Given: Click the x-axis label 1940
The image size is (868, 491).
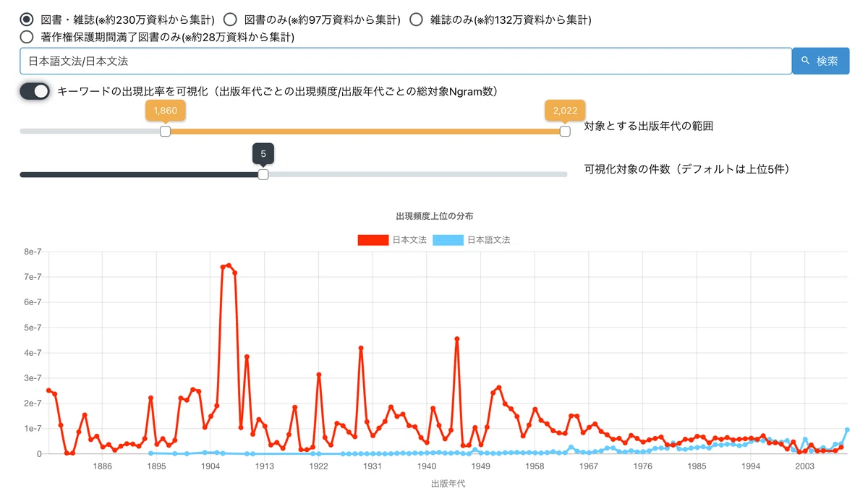Looking at the screenshot, I should point(426,467).
